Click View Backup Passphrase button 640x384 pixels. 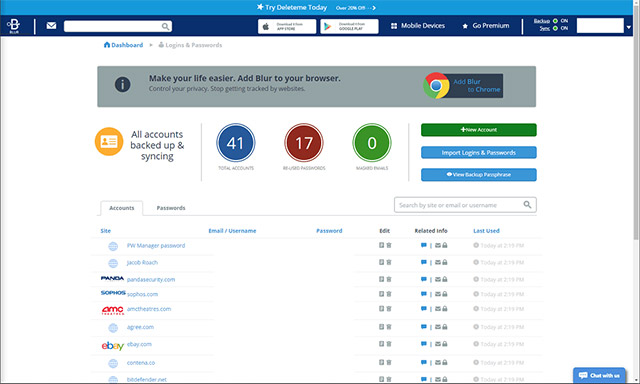[479, 174]
